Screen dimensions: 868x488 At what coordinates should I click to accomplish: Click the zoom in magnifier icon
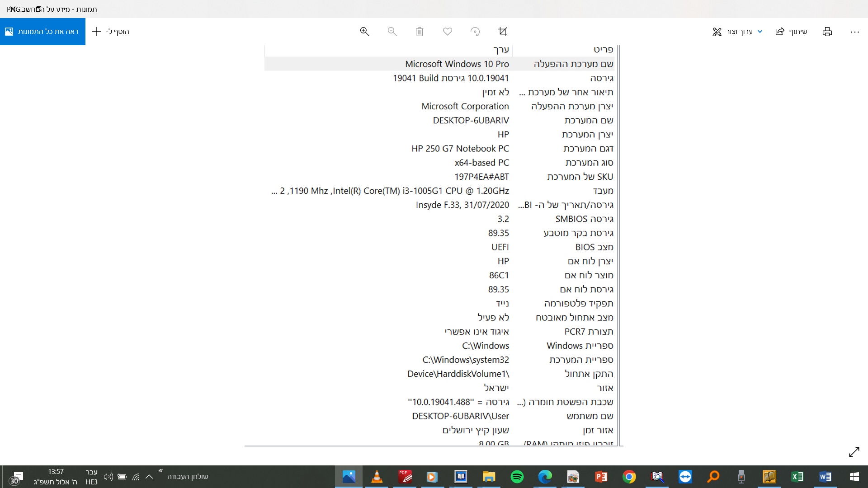[364, 32]
